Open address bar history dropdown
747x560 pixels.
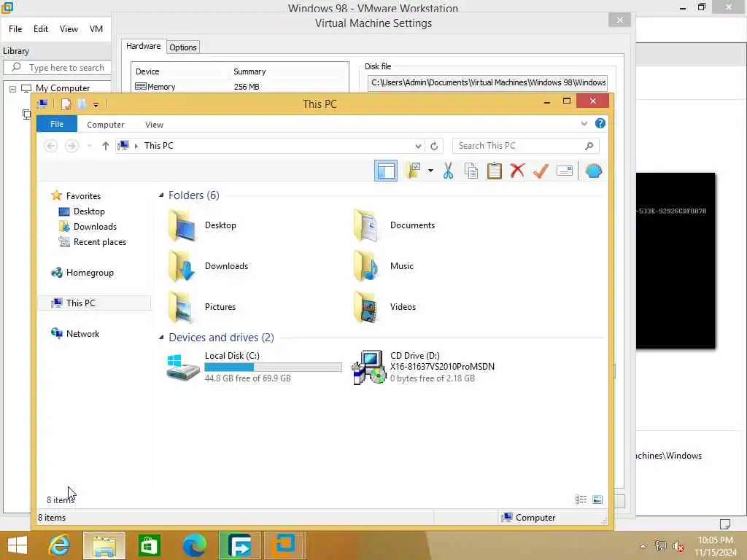click(418, 146)
